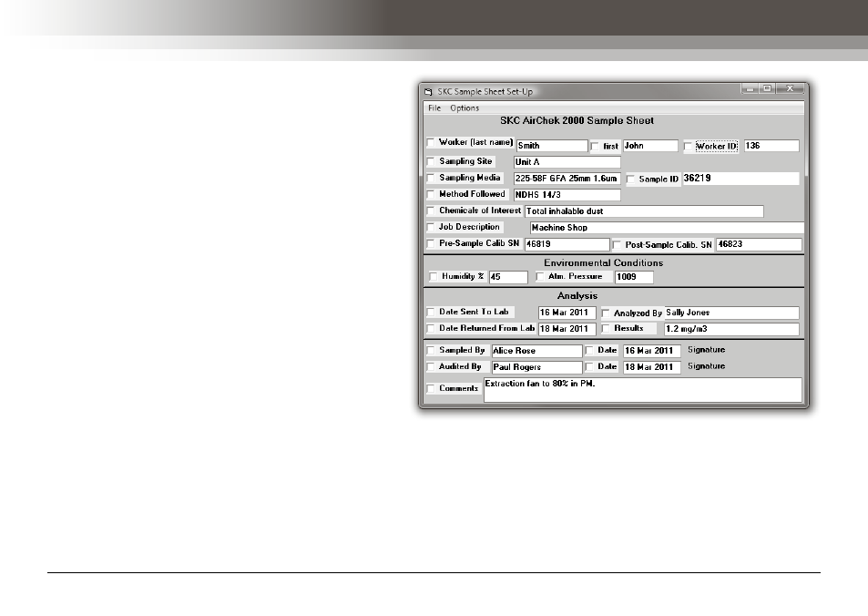
Task: Enable the Sampled By checkbox
Action: click(x=431, y=351)
